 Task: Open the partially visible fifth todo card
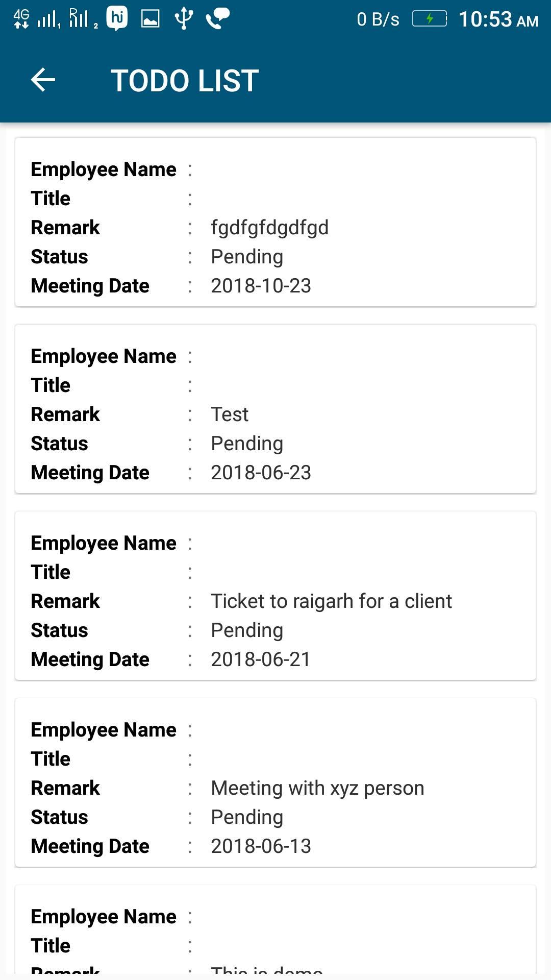(275, 930)
